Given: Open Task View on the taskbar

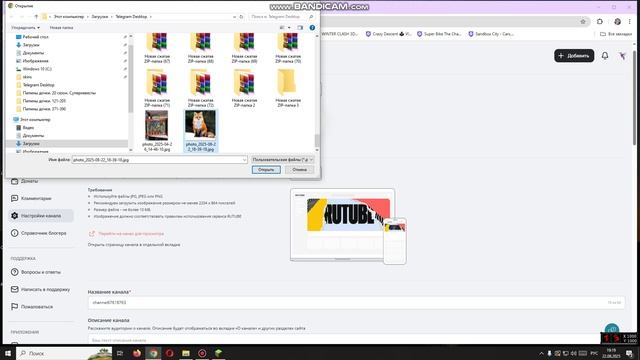Looking at the screenshot, I should point(120,353).
